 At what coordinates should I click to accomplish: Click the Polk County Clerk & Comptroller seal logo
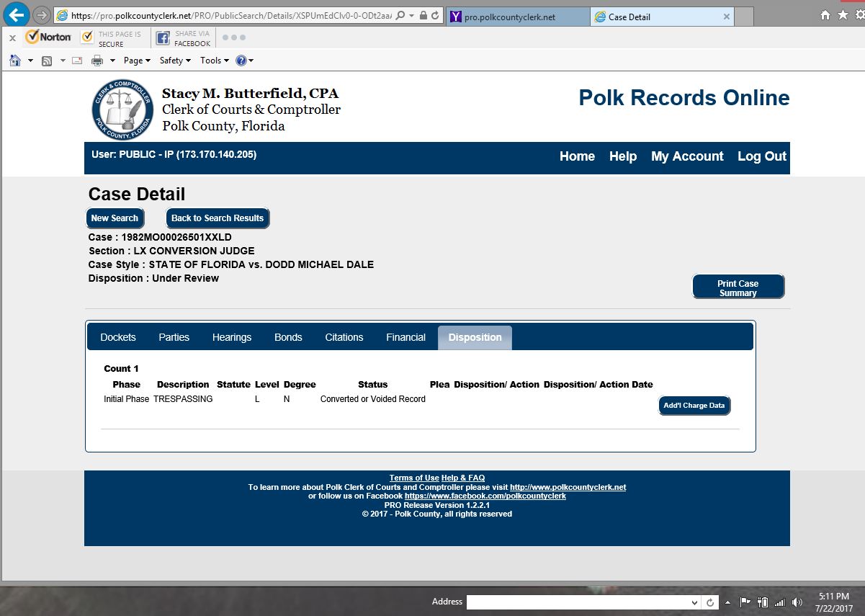click(x=122, y=110)
